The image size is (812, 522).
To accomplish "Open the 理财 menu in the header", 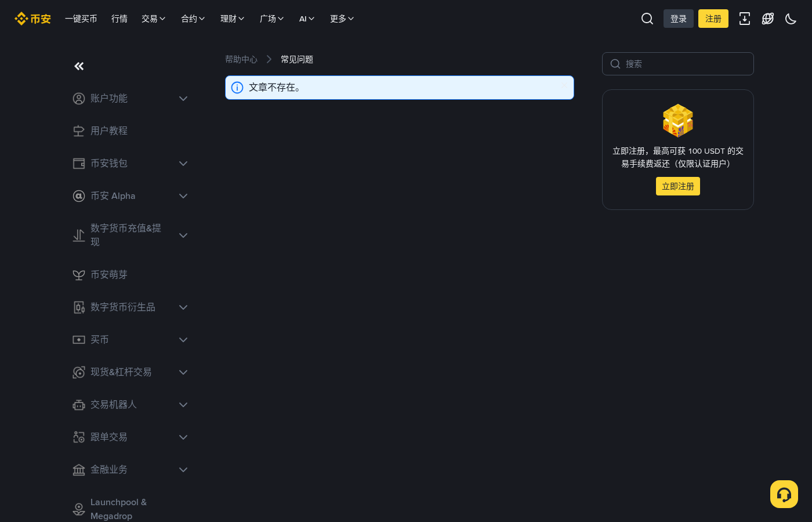I will point(233,19).
